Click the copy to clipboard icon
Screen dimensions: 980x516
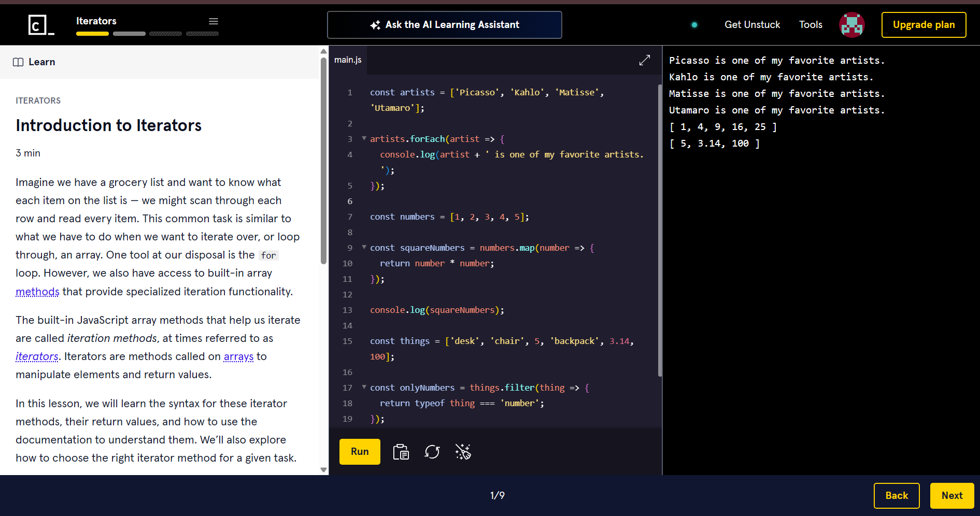click(x=401, y=452)
